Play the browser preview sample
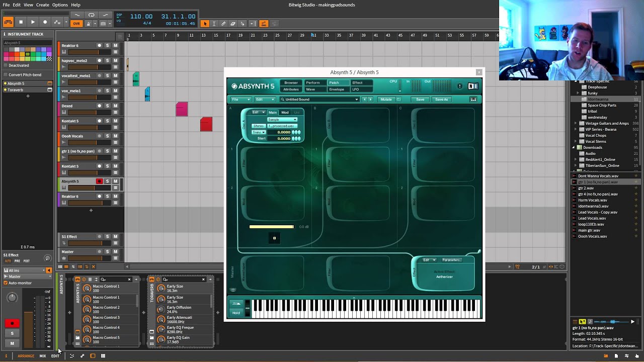 [x=632, y=321]
